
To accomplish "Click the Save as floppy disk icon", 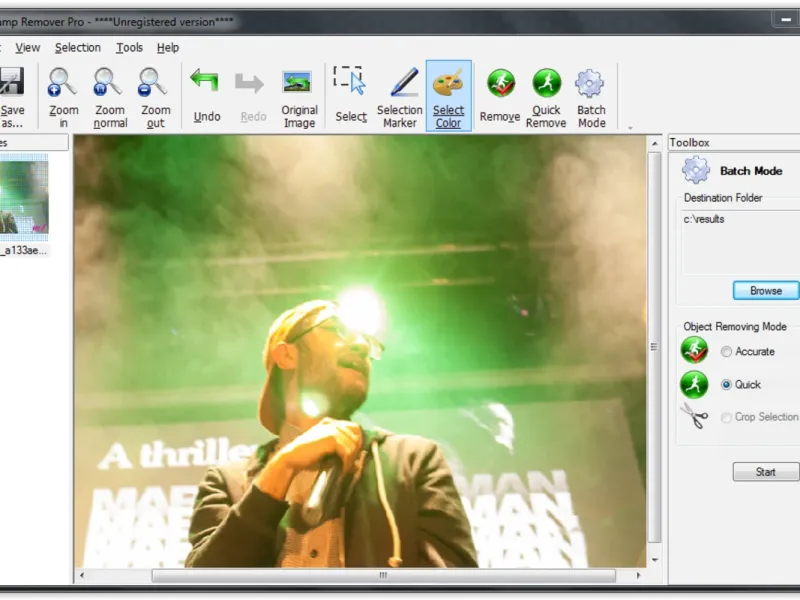I will pyautogui.click(x=11, y=82).
